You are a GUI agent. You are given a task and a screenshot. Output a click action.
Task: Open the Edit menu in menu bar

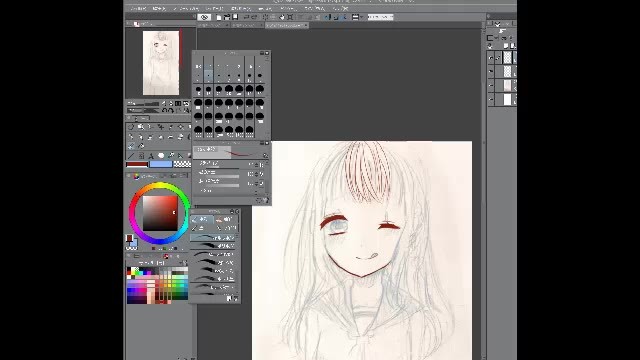[159, 9]
